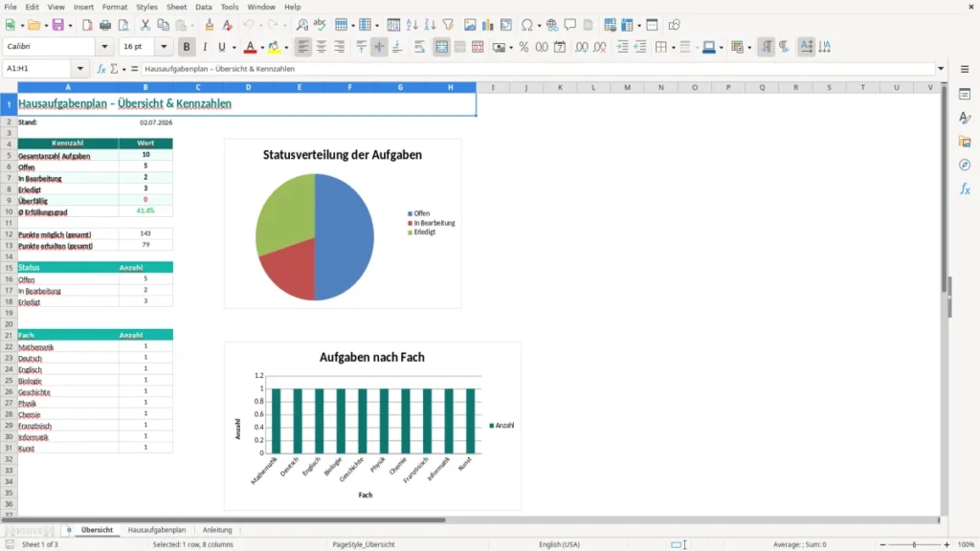This screenshot has height=551, width=980.
Task: Expand the formula bar
Action: (x=941, y=69)
